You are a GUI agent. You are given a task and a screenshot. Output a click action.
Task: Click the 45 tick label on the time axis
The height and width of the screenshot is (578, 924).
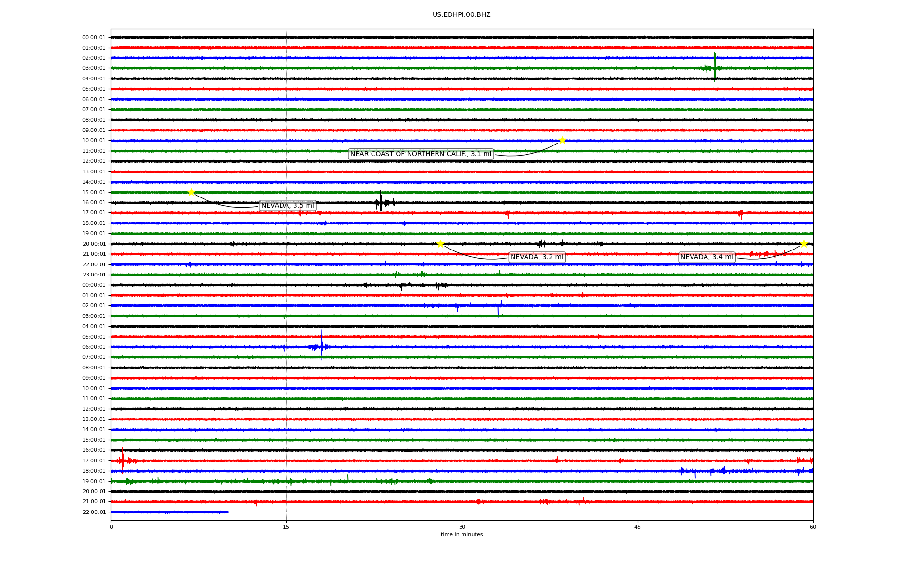click(637, 527)
